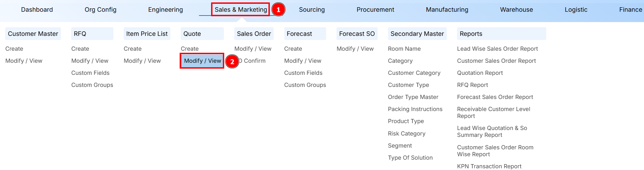Go to the Engineering tab

coord(165,10)
